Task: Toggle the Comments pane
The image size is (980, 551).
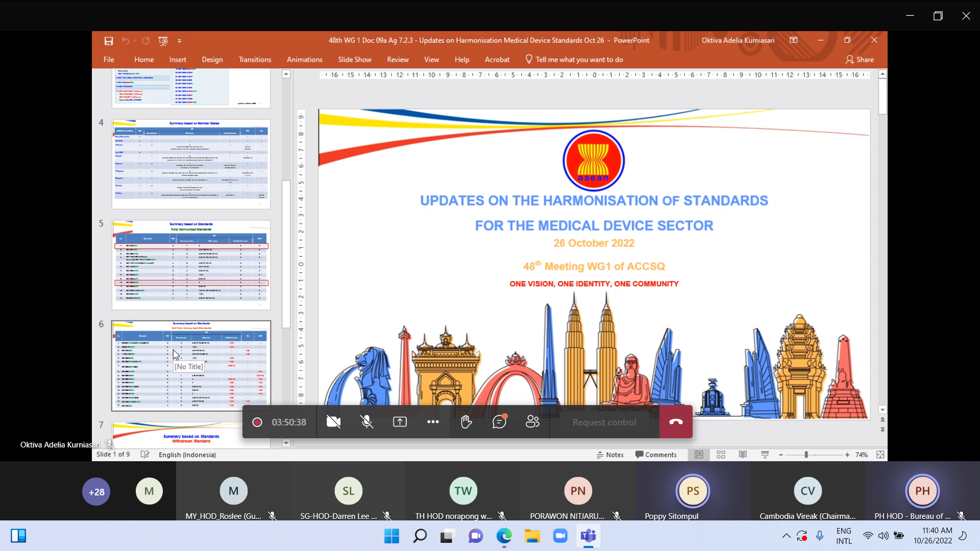Action: (x=656, y=455)
